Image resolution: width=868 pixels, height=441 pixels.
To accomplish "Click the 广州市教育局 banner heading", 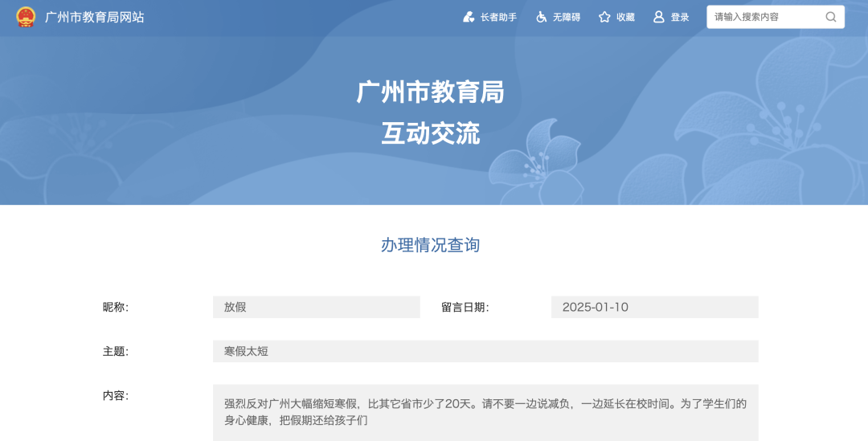I will click(x=430, y=92).
